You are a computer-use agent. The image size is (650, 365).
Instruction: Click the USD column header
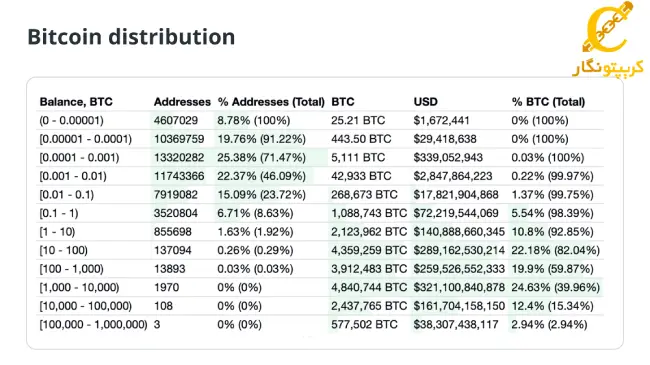[x=425, y=102]
